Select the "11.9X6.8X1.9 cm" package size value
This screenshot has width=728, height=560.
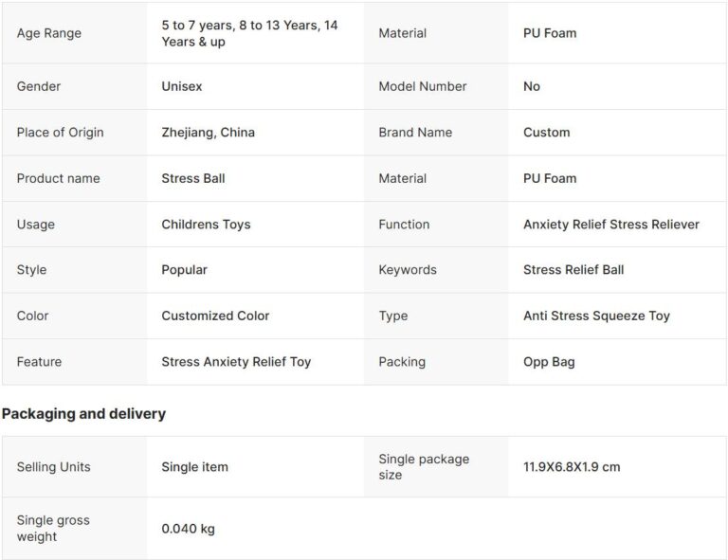572,467
